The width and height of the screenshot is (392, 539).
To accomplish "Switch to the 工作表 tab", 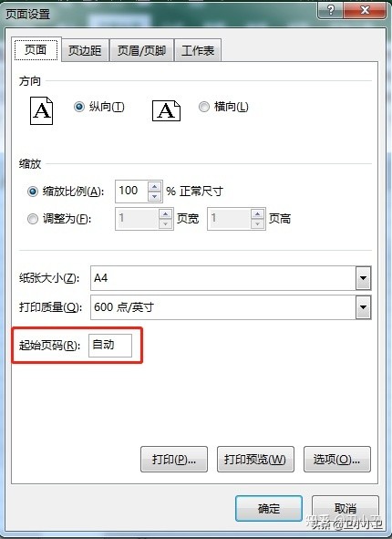I will [198, 50].
